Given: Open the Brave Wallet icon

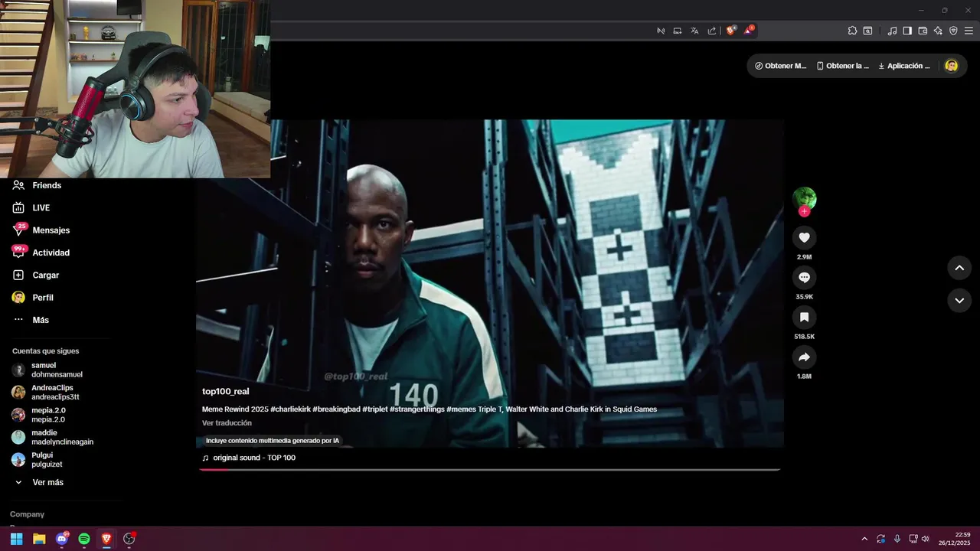Looking at the screenshot, I should coord(923,31).
